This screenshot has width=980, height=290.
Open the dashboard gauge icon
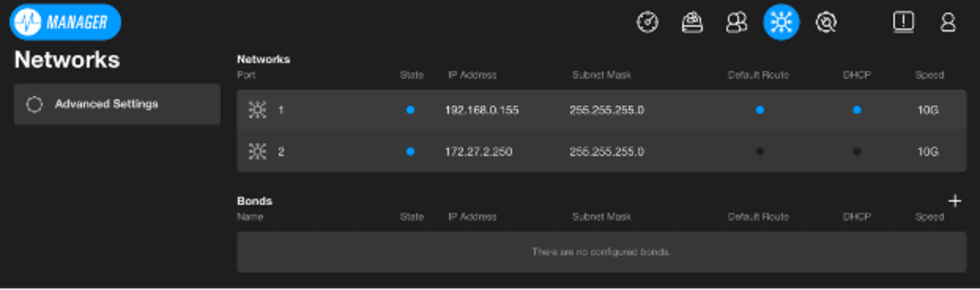(647, 22)
